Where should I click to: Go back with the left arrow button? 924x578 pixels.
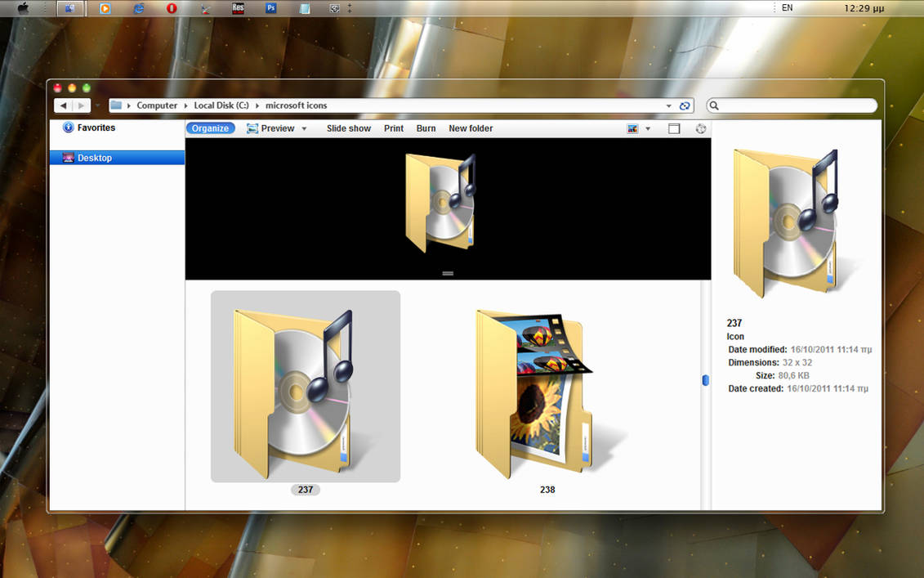click(x=63, y=105)
